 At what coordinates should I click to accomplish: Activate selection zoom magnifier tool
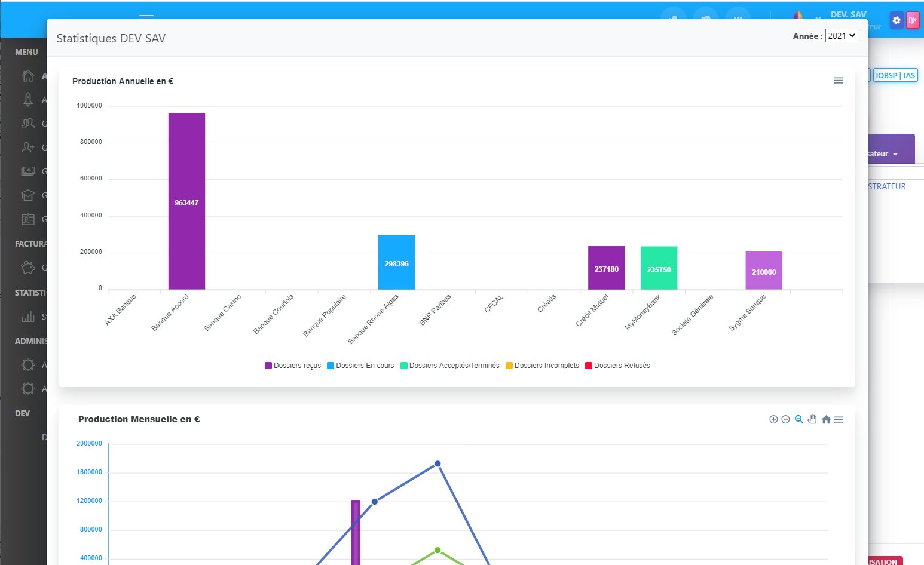(799, 419)
